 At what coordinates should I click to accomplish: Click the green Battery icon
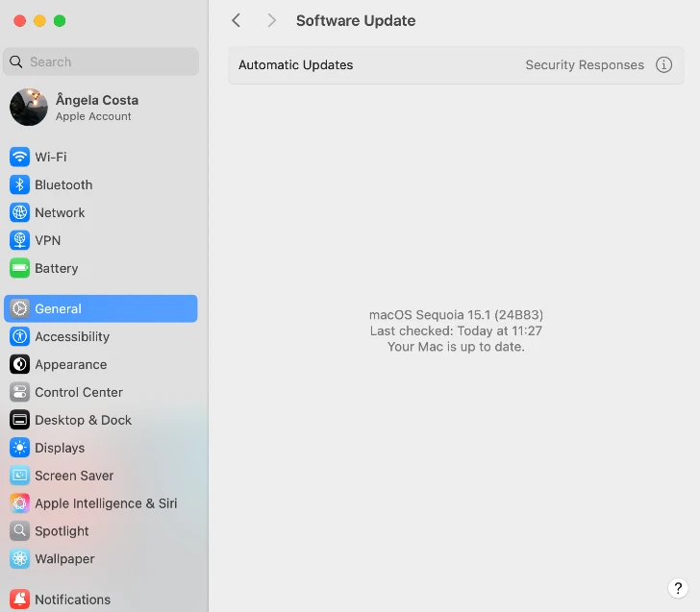(19, 268)
